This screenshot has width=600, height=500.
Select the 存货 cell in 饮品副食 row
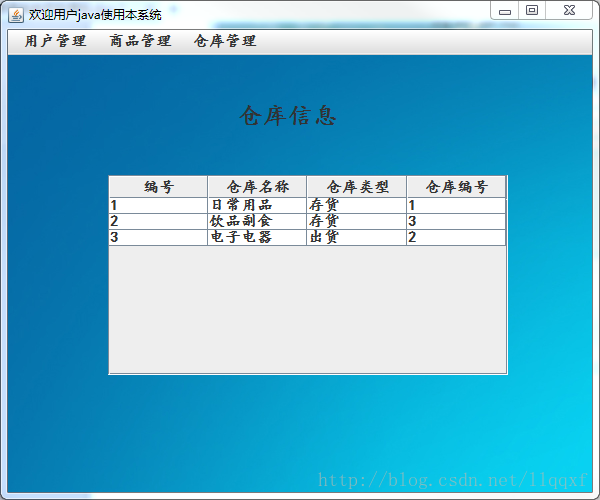tap(357, 221)
